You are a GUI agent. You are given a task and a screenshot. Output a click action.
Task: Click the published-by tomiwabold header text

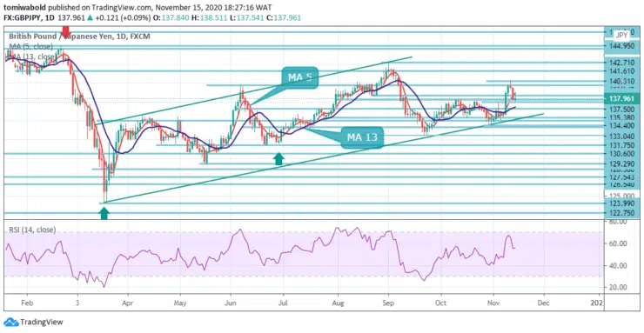point(138,8)
